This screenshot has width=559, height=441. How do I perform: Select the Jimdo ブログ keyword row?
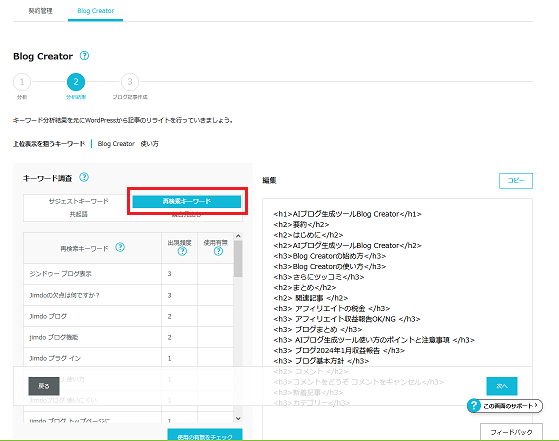(128, 316)
